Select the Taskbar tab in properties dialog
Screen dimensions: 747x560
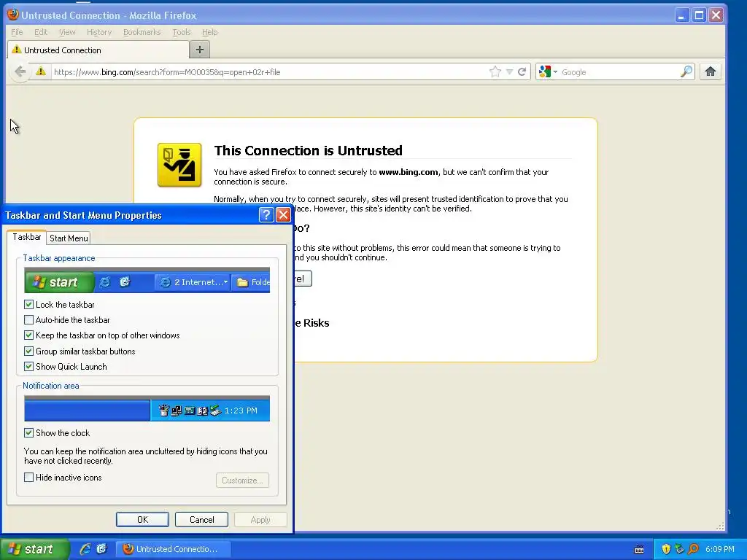coord(27,237)
